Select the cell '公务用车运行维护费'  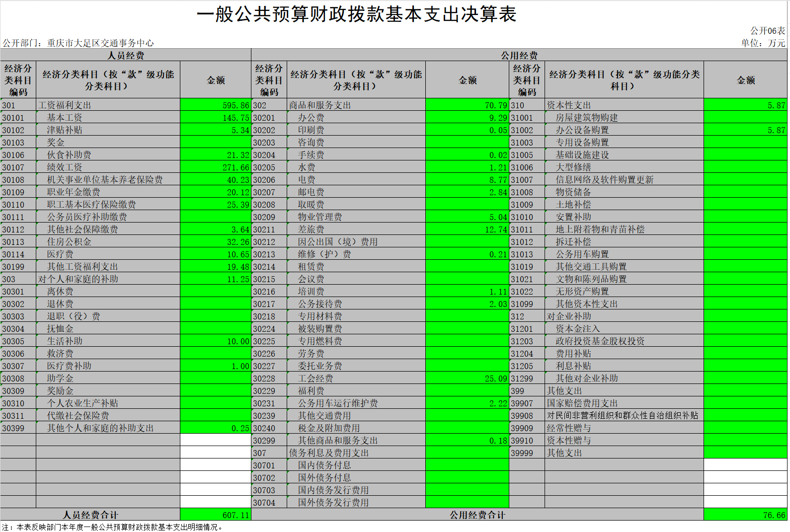pyautogui.click(x=356, y=403)
